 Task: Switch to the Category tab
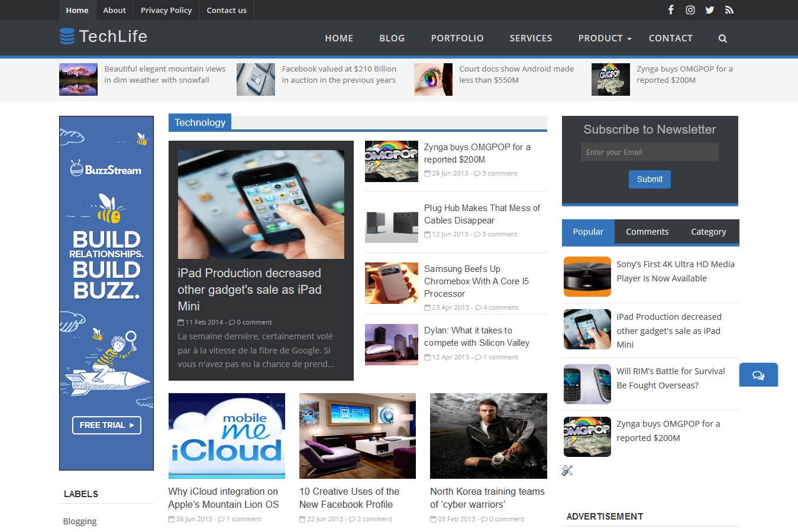[709, 232]
